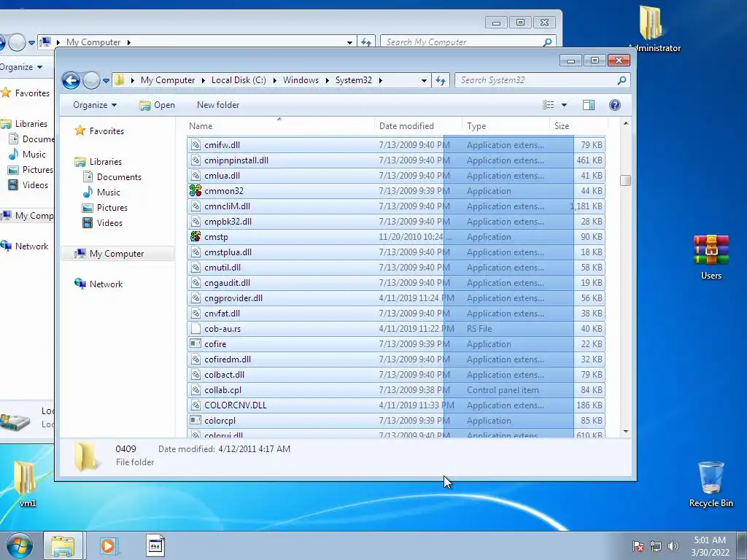
Task: Open the clock showing 5:01 AM
Action: [x=710, y=546]
